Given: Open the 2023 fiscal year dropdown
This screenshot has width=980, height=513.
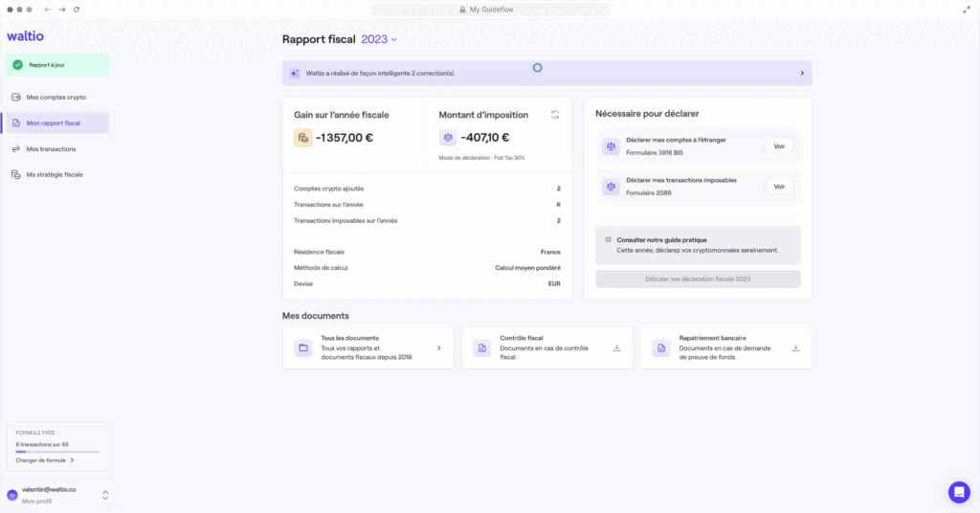Looking at the screenshot, I should 379,39.
